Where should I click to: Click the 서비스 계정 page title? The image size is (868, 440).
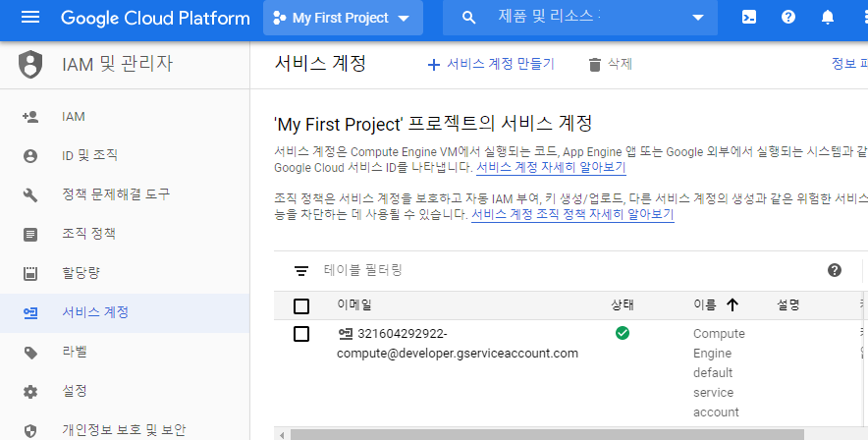click(320, 63)
